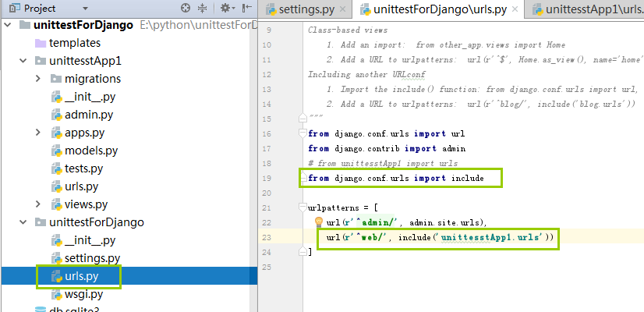Click line number 23 in the gutter

coord(267,237)
